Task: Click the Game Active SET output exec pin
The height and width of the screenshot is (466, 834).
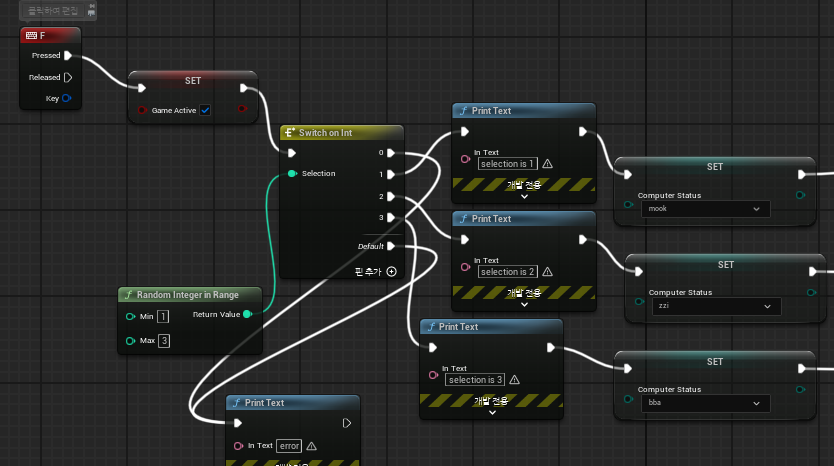Action: pos(243,88)
